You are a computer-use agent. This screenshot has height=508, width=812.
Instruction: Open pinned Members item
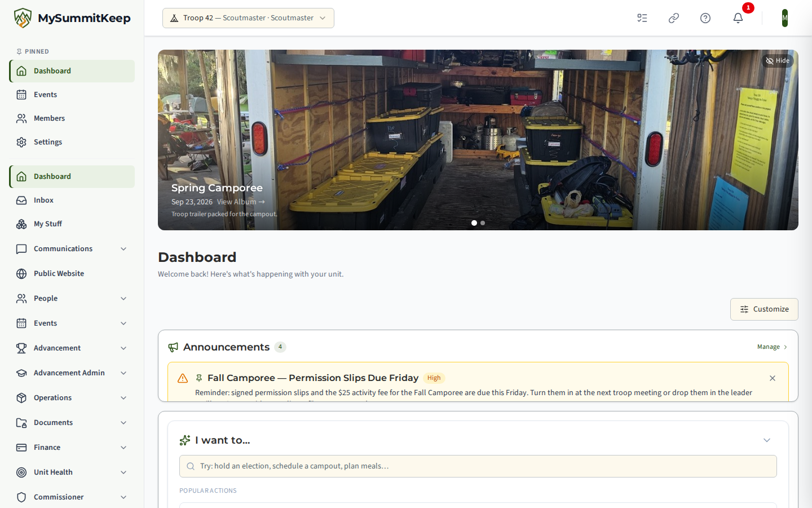72,119
